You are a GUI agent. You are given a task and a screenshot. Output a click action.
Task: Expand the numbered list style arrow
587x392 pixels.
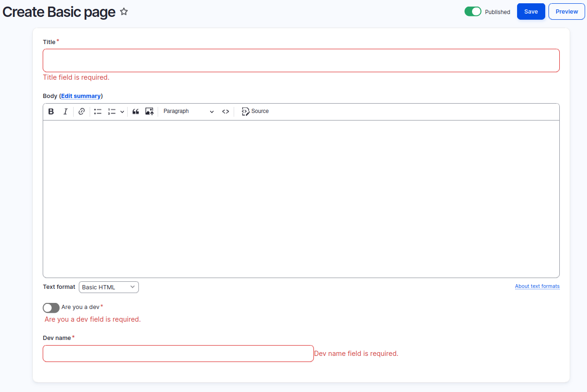coord(122,112)
